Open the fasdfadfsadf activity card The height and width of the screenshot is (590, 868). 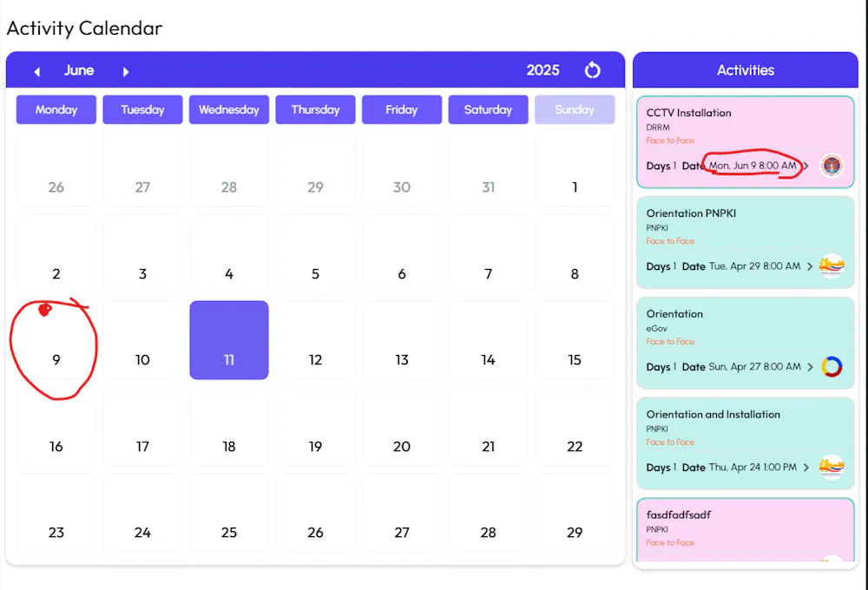745,530
